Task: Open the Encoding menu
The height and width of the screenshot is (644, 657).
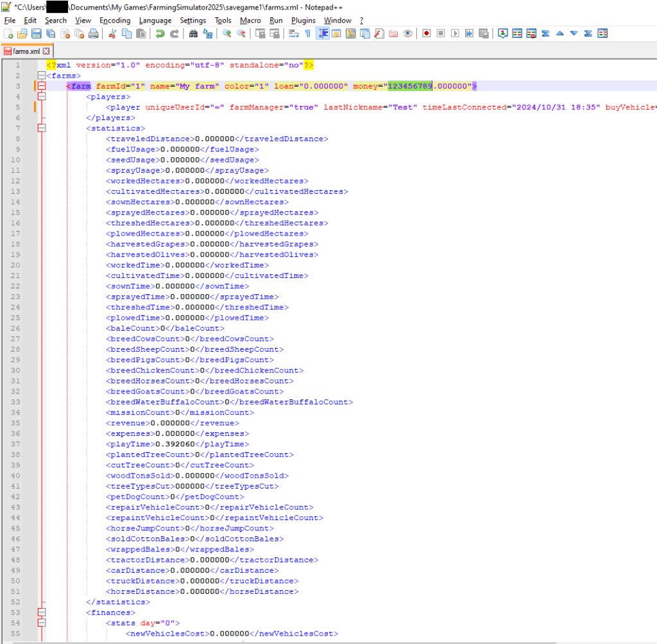Action: pyautogui.click(x=115, y=21)
